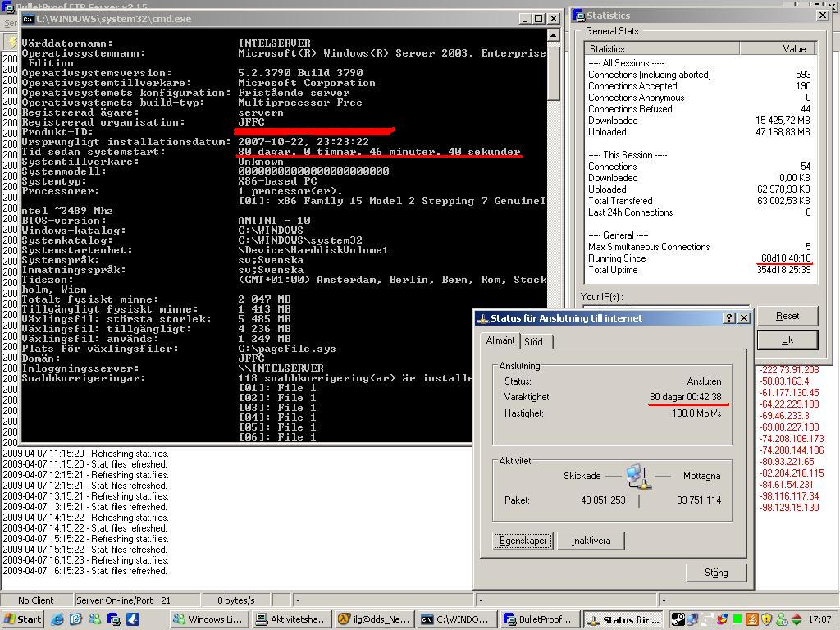Click the Reset button in Statistics
The height and width of the screenshot is (630, 840).
(x=787, y=316)
